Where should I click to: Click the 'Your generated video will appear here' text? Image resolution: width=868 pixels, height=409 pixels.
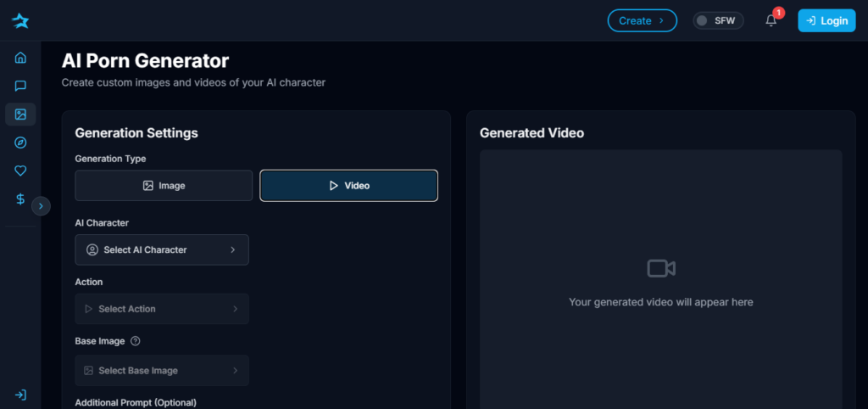(661, 302)
